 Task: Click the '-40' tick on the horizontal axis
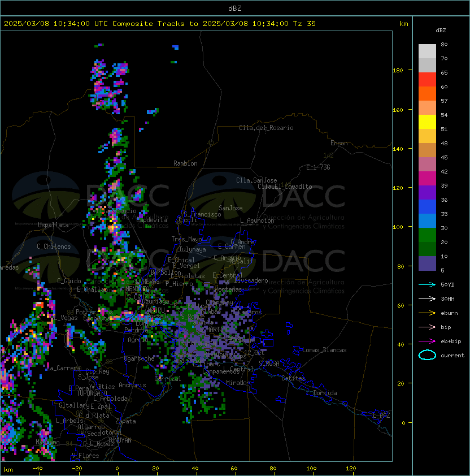pyautogui.click(x=37, y=469)
